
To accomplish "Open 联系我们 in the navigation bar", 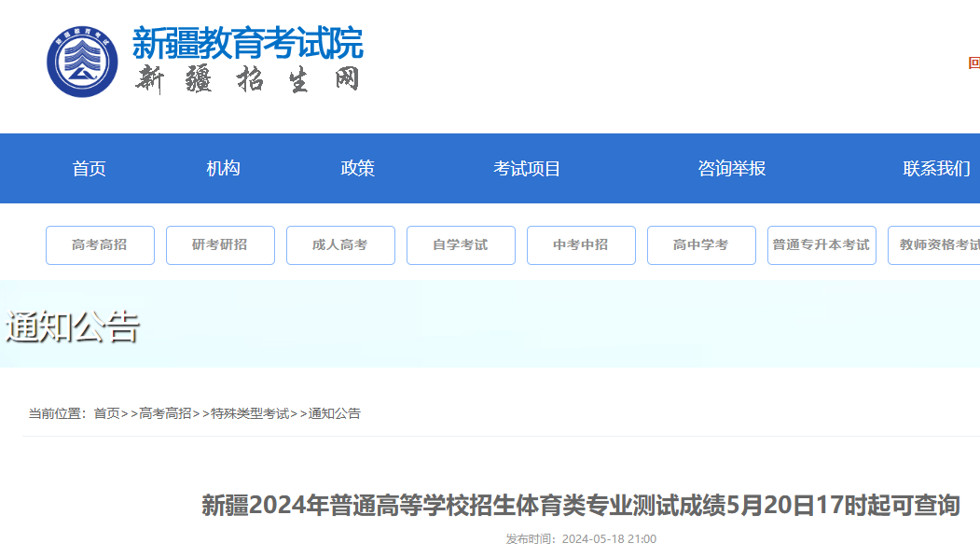I will tap(936, 169).
